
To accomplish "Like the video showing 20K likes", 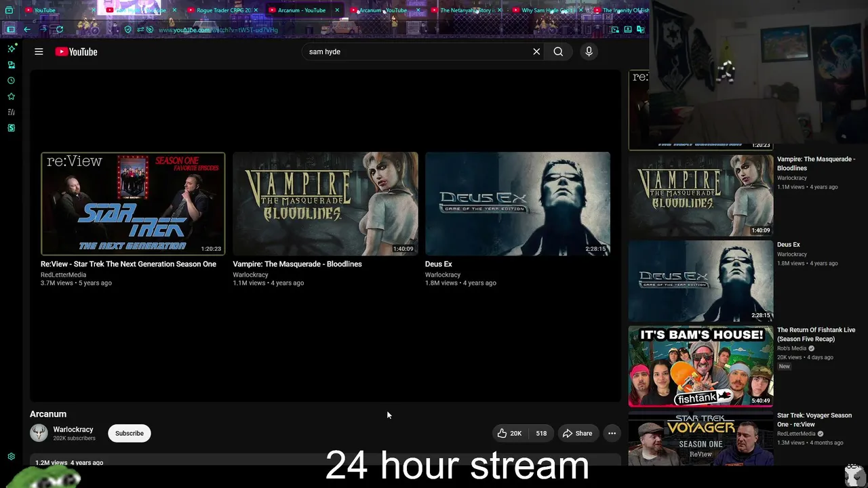I will (x=509, y=433).
